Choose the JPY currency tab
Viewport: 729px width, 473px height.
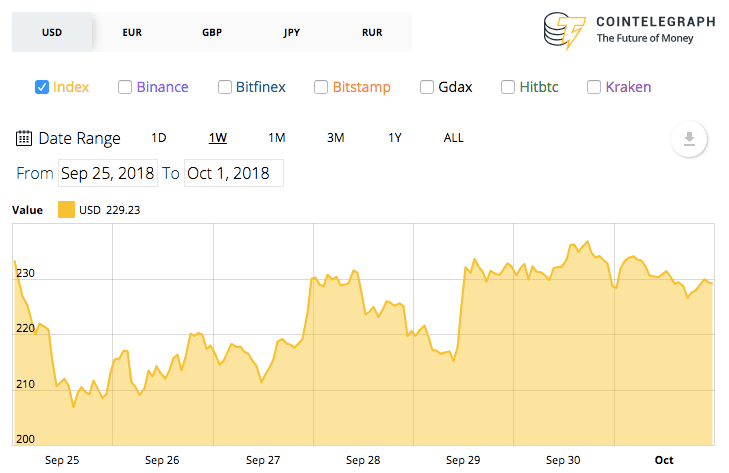[292, 32]
